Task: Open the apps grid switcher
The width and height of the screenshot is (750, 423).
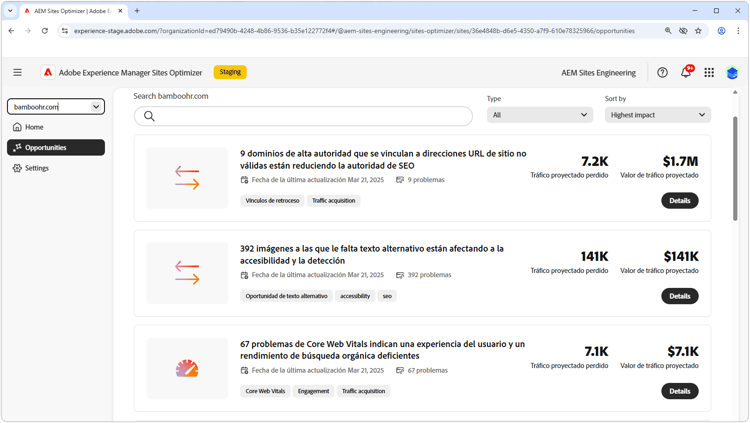Action: [x=709, y=72]
